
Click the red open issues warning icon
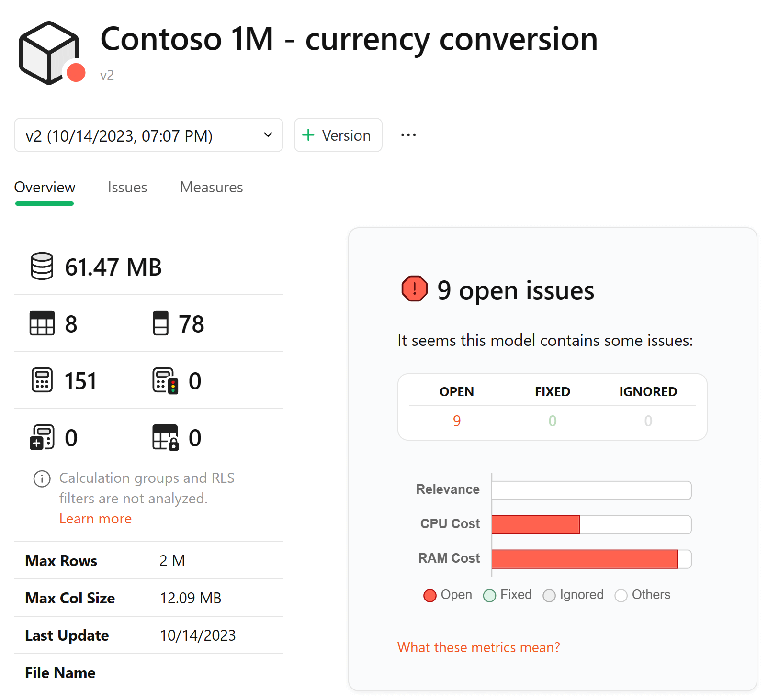tap(414, 289)
